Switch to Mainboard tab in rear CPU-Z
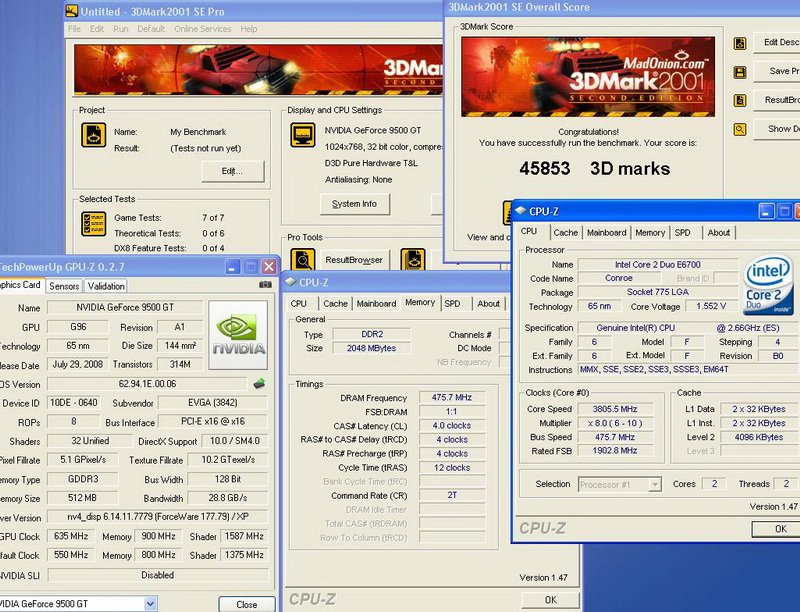The width and height of the screenshot is (800, 612). tap(377, 303)
